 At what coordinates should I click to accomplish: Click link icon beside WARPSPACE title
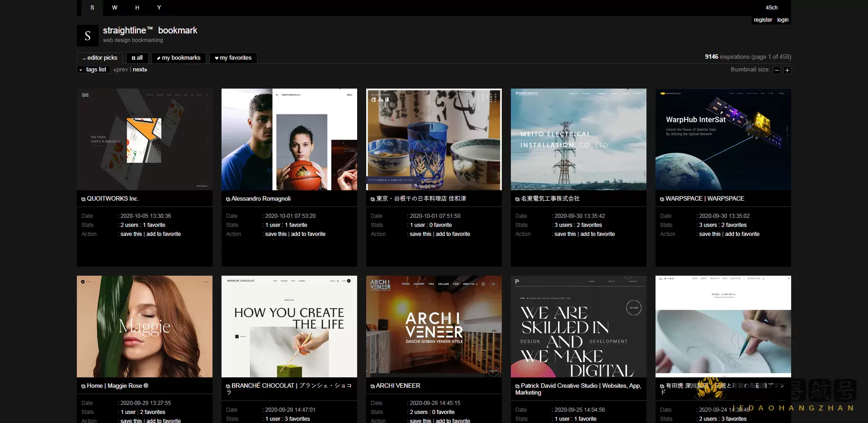tap(662, 199)
